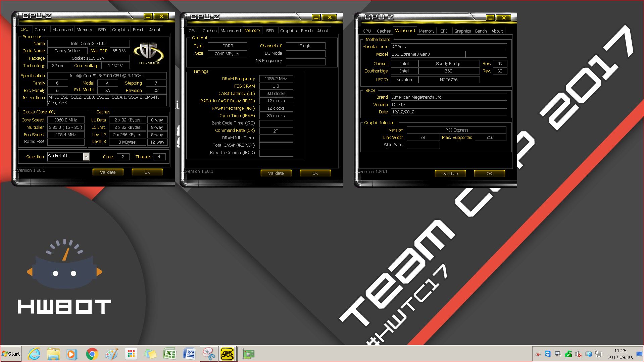This screenshot has height=362, width=644.
Task: Click the multiplier x 31.0 value
Action: pos(66,127)
